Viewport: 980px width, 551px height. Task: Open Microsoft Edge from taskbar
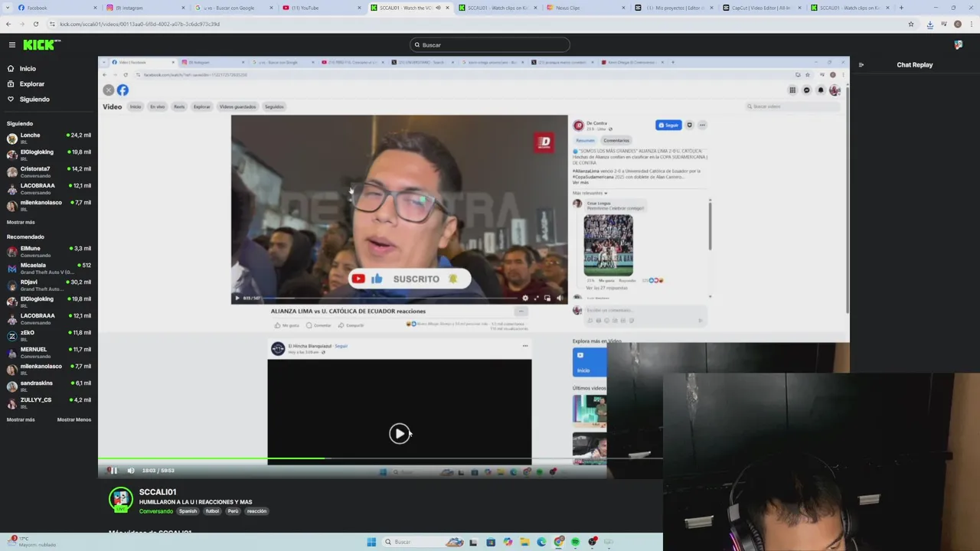point(541,542)
